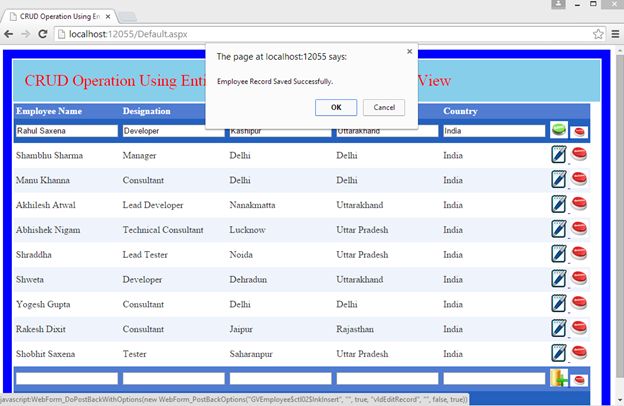Click the Saharanpur city cell
The image size is (624, 406).
point(251,354)
